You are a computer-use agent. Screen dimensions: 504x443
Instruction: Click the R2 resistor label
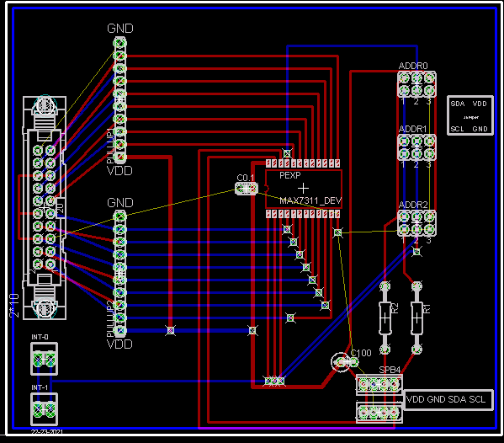tap(395, 308)
